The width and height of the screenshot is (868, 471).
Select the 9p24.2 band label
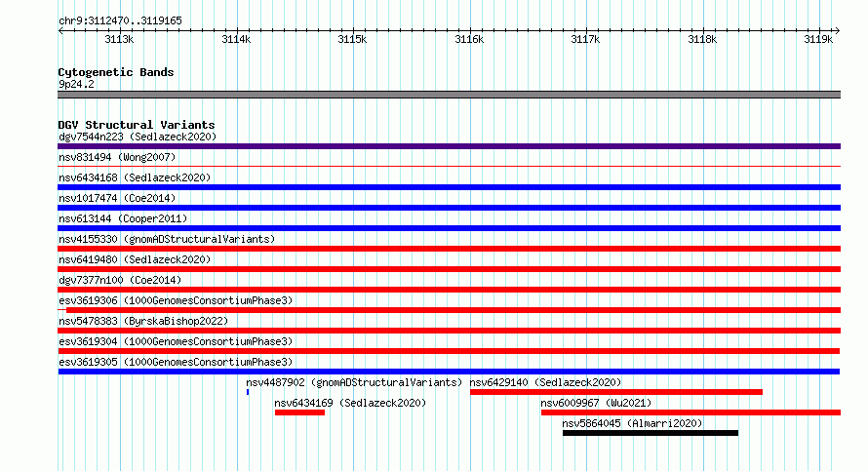(76, 84)
